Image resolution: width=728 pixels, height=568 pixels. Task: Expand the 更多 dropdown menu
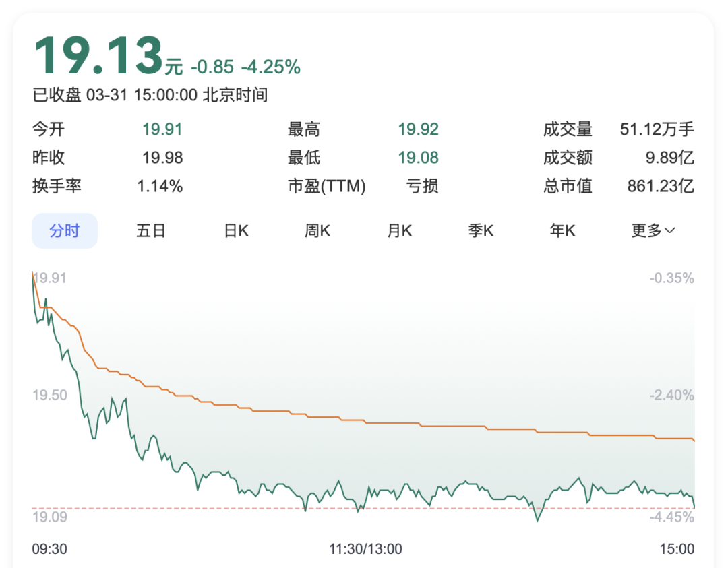pyautogui.click(x=653, y=231)
